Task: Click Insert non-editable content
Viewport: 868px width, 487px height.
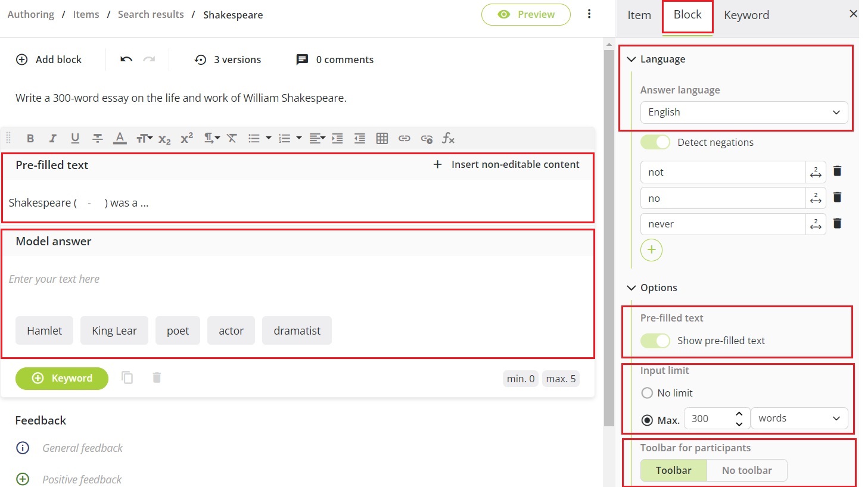Action: click(506, 164)
